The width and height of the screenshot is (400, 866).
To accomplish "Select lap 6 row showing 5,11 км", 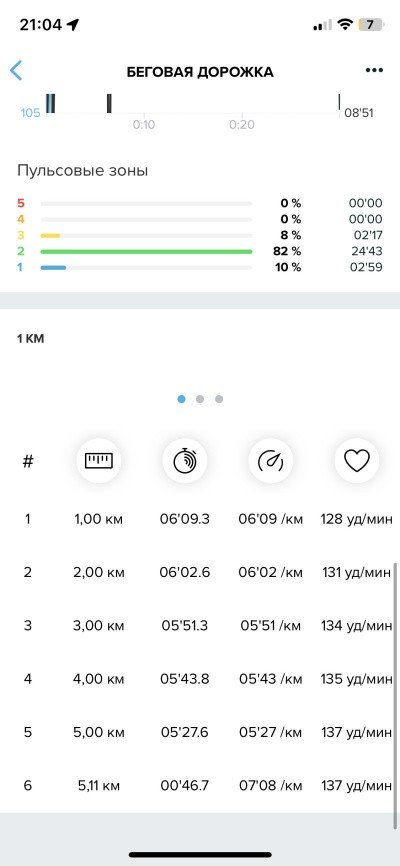I will pos(200,785).
